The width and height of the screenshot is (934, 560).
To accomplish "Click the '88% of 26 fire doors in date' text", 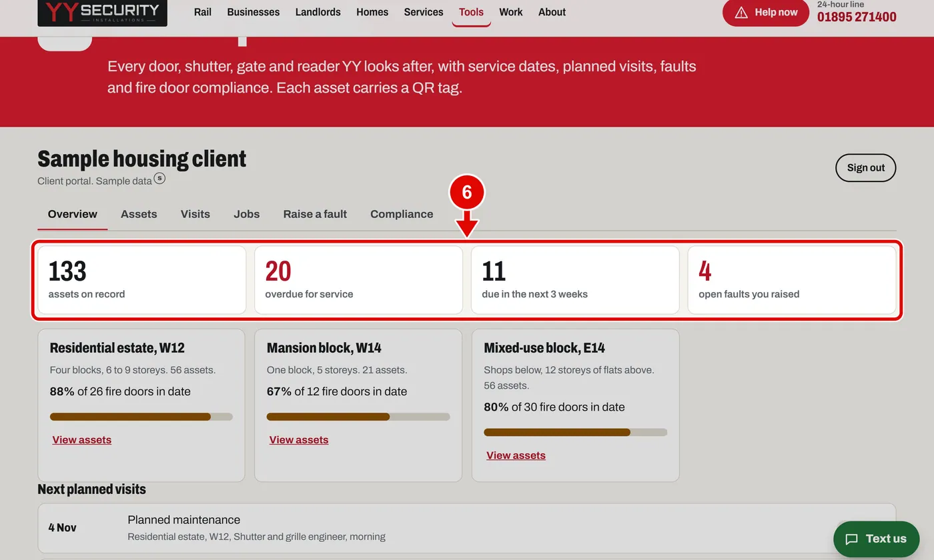I will pos(120,391).
